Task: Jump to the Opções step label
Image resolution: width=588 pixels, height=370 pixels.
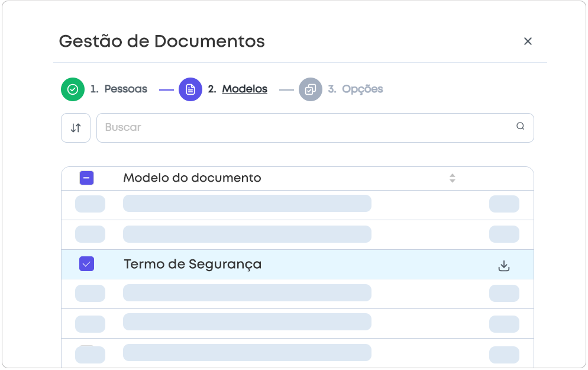Action: pos(362,89)
